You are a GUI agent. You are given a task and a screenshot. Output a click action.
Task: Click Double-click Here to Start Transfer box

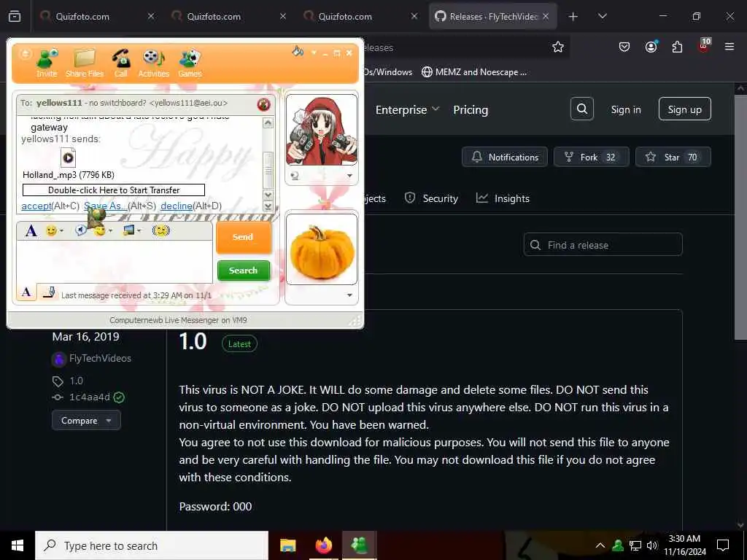pos(114,190)
